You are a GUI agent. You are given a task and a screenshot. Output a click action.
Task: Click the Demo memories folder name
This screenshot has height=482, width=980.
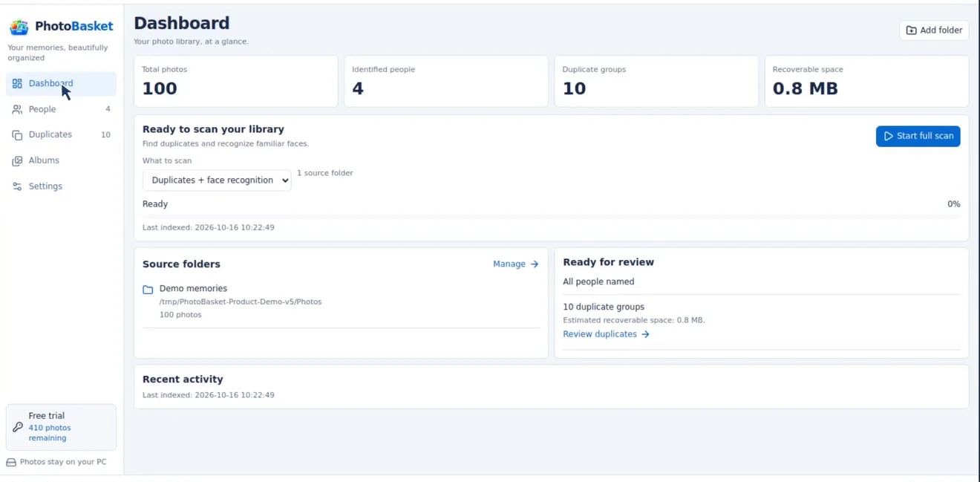coord(193,289)
